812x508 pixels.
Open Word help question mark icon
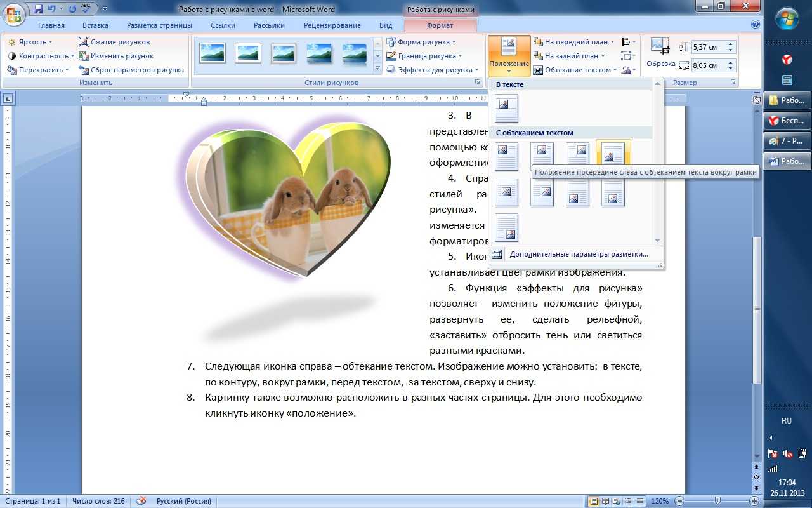pyautogui.click(x=756, y=25)
